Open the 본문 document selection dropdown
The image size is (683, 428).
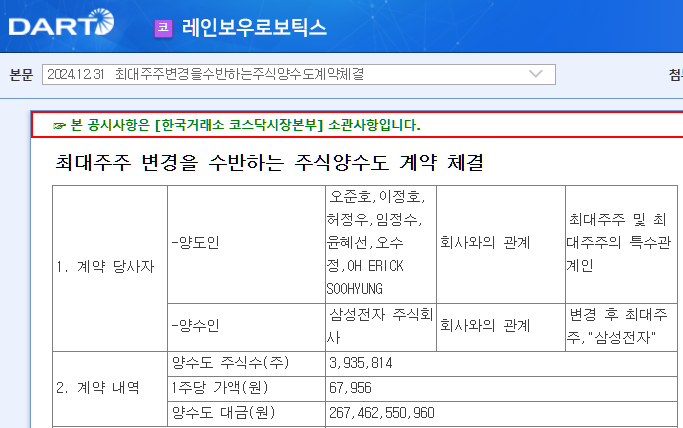299,74
